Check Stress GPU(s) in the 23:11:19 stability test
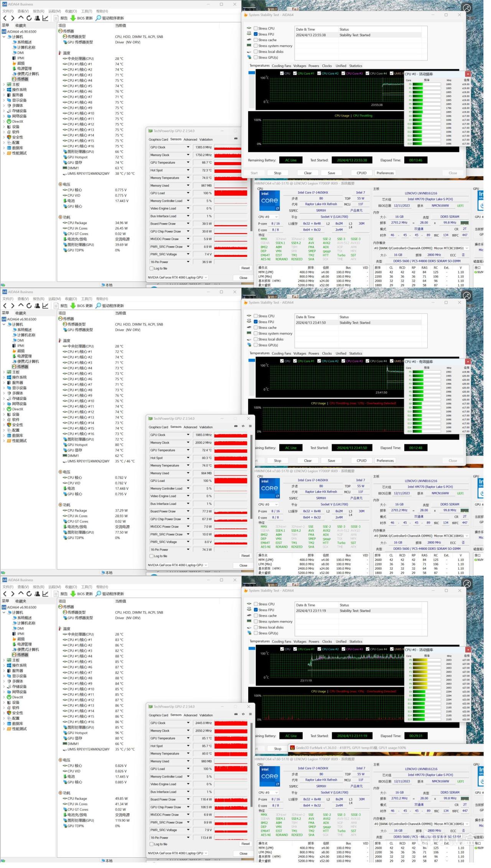 (x=255, y=633)
